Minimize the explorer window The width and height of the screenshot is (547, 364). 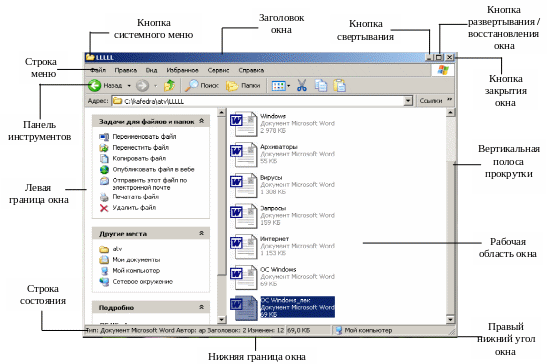429,57
